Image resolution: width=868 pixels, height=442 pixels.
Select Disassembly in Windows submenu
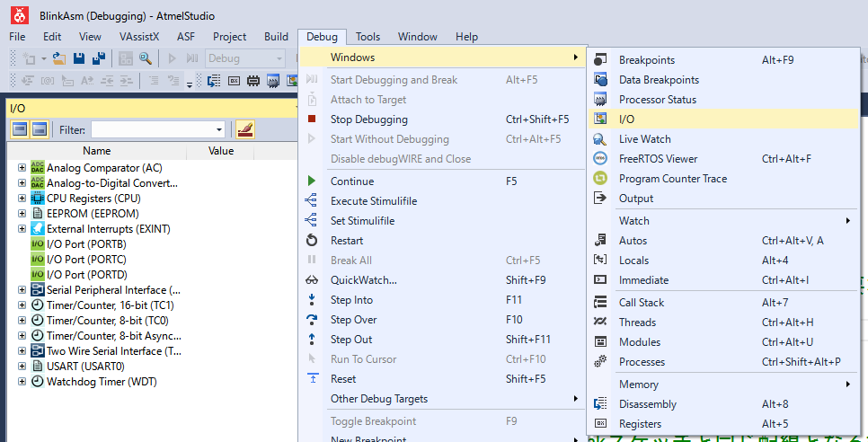pyautogui.click(x=724, y=404)
